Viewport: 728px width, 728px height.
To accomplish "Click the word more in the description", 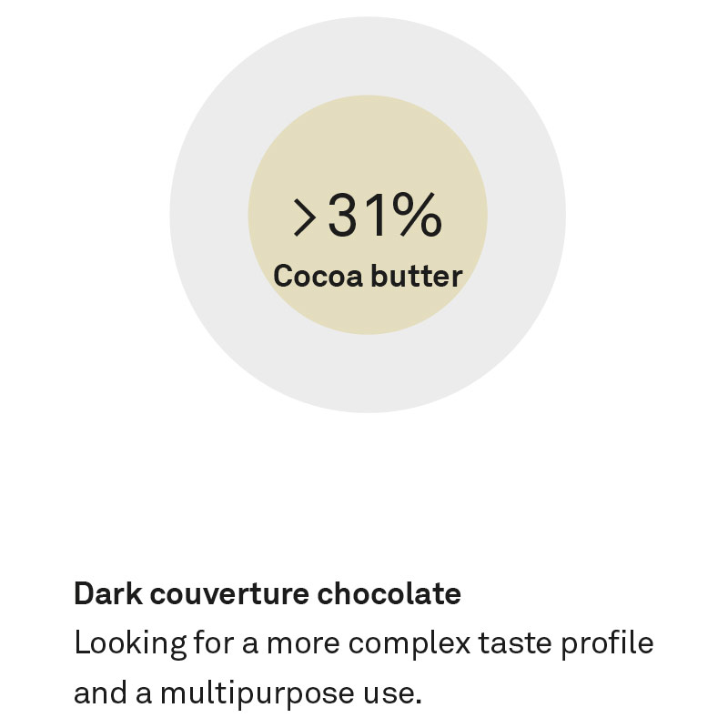I will coord(303,645).
